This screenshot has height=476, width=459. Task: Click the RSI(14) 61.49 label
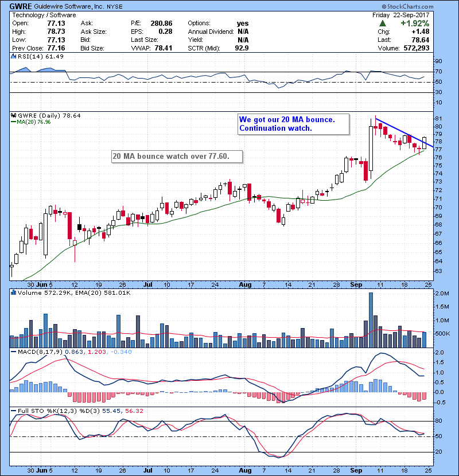click(40, 56)
